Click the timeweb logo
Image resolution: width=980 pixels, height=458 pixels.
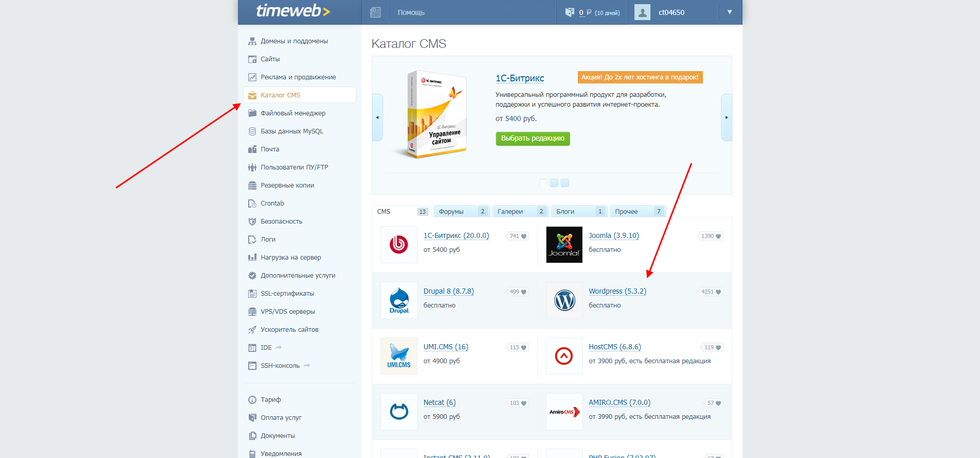[x=293, y=11]
